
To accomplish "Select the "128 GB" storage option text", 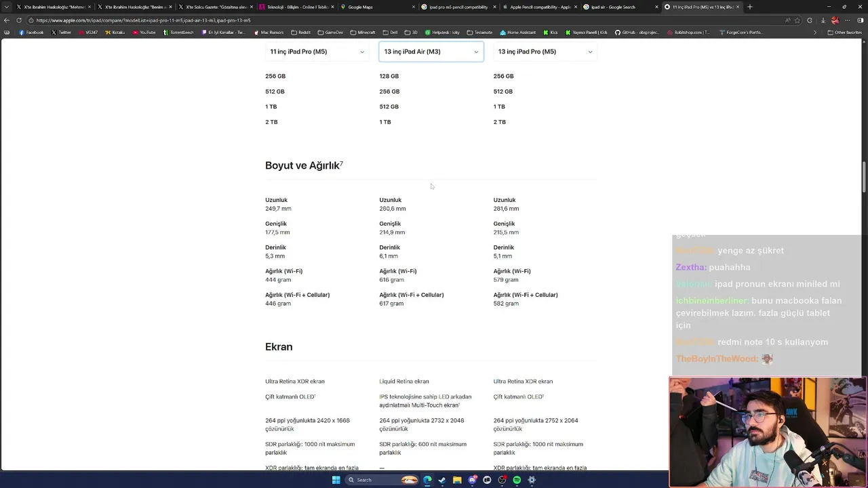I will [389, 76].
